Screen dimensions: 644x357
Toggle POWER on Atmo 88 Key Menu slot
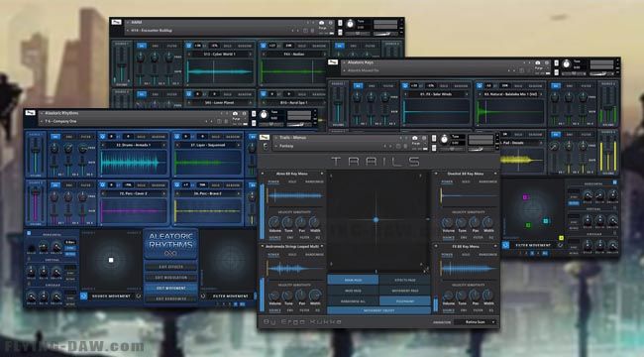tap(273, 181)
